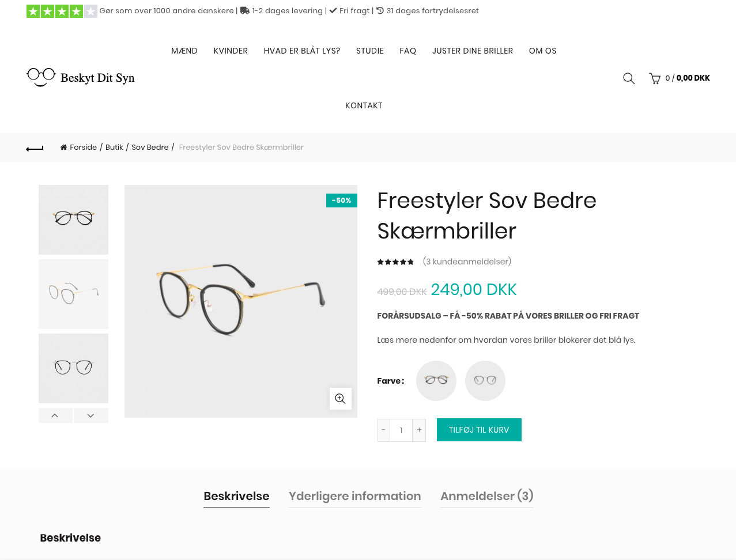The width and height of the screenshot is (736, 560).
Task: Switch to Yderligere information tab
Action: [x=354, y=496]
